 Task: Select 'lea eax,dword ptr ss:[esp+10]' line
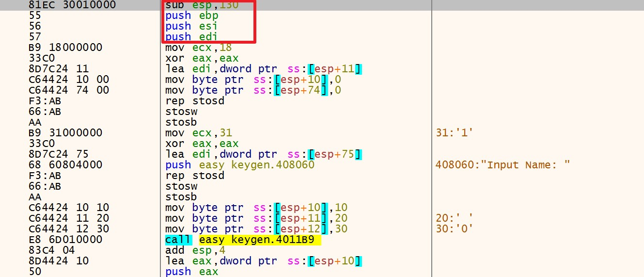(264, 261)
